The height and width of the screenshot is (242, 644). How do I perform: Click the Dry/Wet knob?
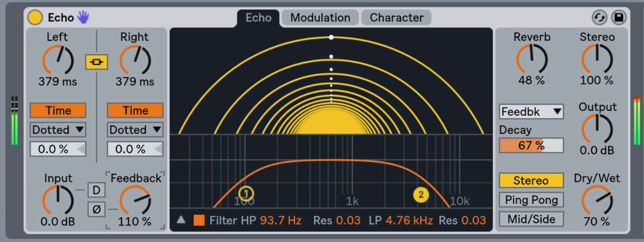click(597, 200)
